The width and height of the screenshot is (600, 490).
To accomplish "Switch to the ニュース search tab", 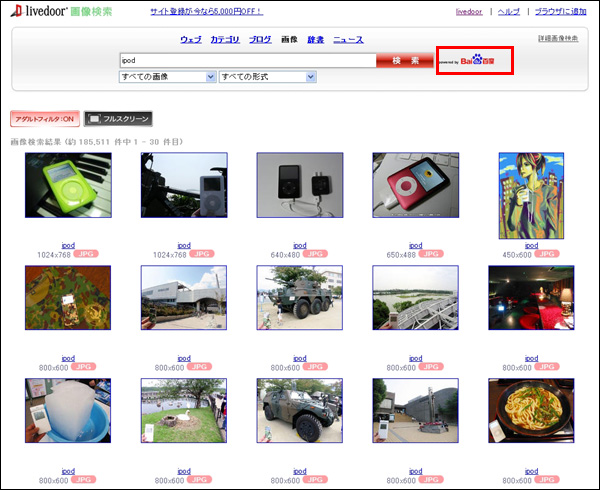I will [348, 39].
